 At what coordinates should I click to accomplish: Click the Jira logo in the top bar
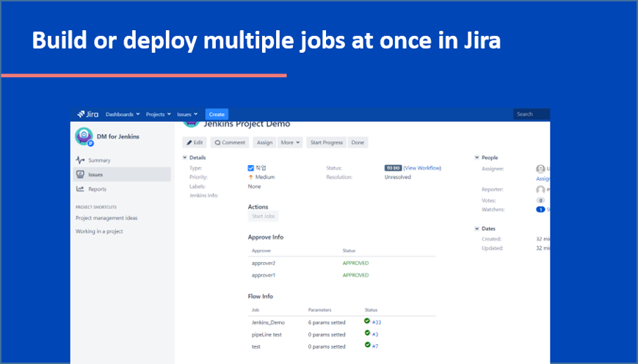[87, 114]
